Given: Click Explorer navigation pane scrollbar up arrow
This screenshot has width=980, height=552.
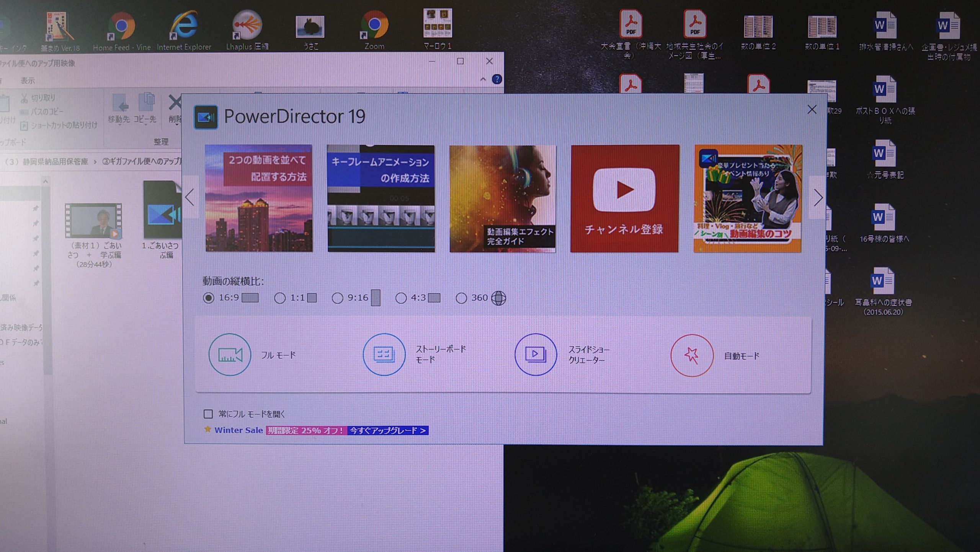Looking at the screenshot, I should pyautogui.click(x=46, y=181).
